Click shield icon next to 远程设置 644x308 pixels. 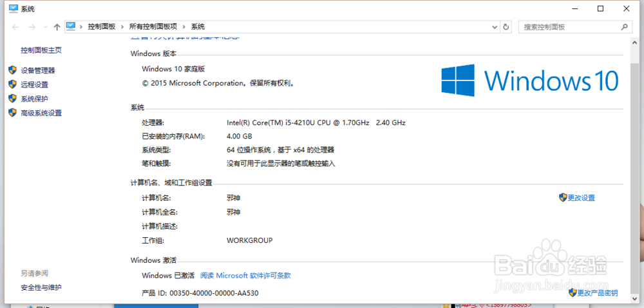click(x=13, y=84)
